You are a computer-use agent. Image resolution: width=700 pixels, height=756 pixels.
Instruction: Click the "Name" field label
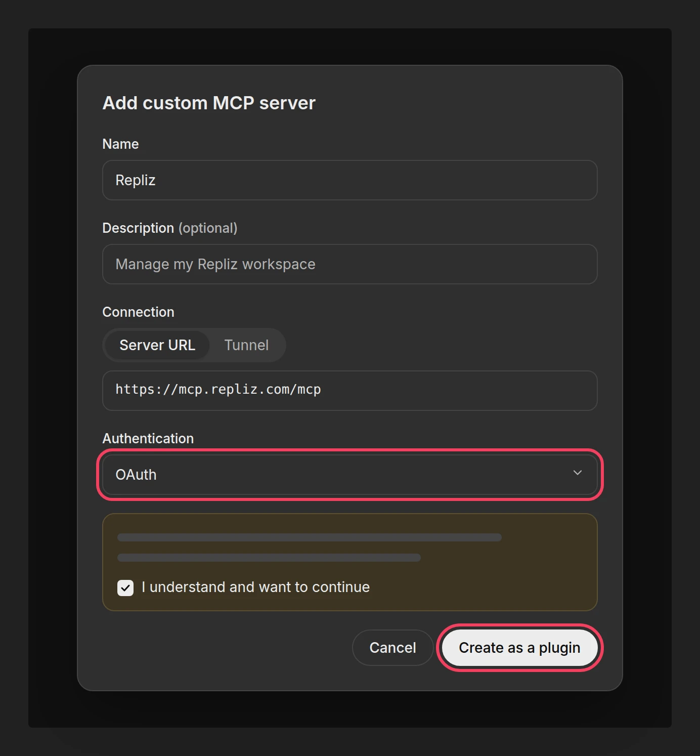[x=120, y=144]
